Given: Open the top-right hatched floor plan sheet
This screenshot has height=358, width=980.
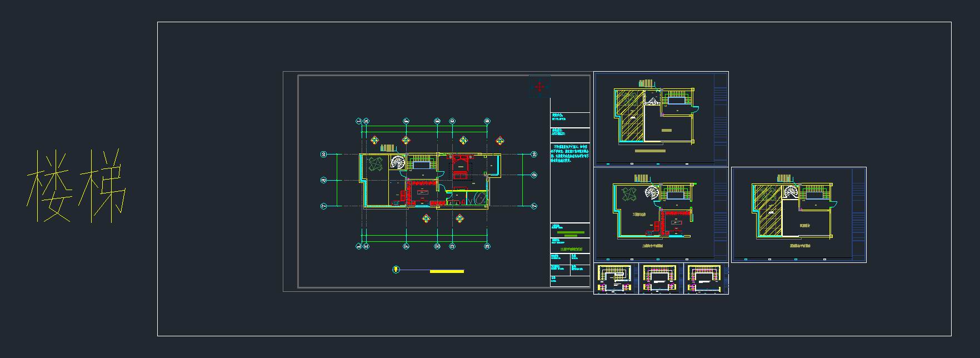Looking at the screenshot, I should coord(661,119).
